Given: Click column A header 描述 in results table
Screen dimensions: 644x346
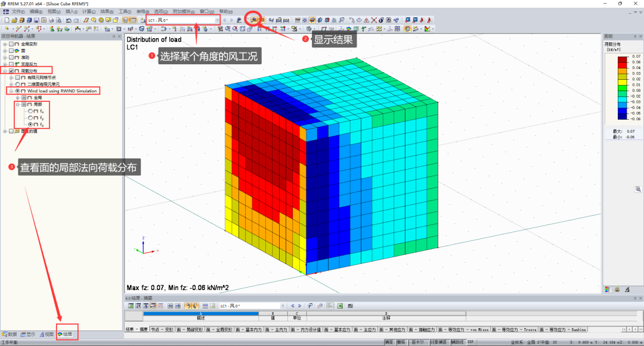Looking at the screenshot, I should [201, 318].
